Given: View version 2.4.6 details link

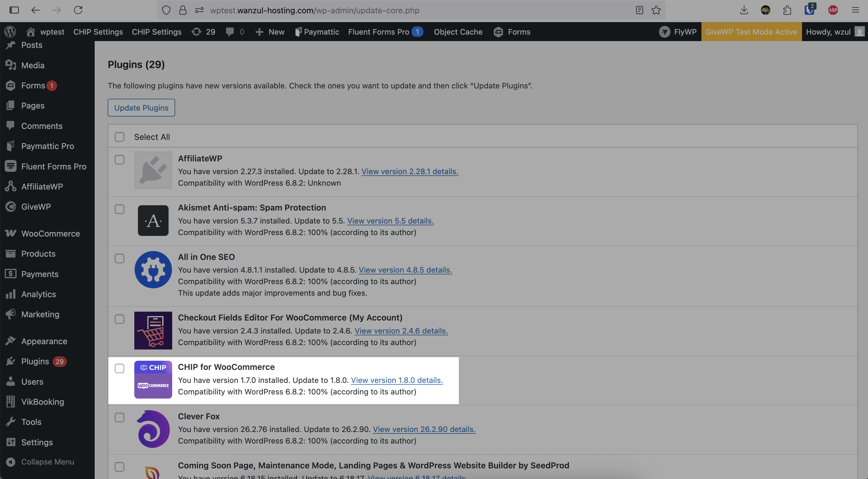Looking at the screenshot, I should (401, 331).
